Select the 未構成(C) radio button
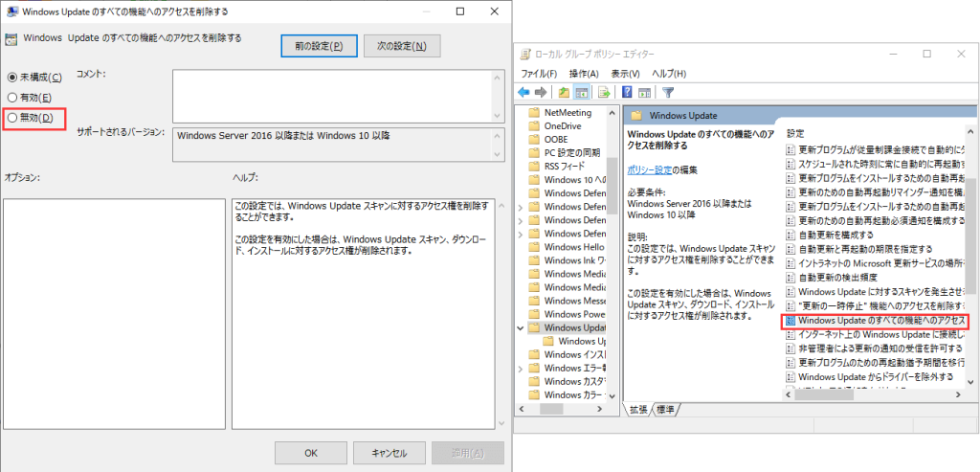This screenshot has width=980, height=472. pyautogui.click(x=11, y=77)
